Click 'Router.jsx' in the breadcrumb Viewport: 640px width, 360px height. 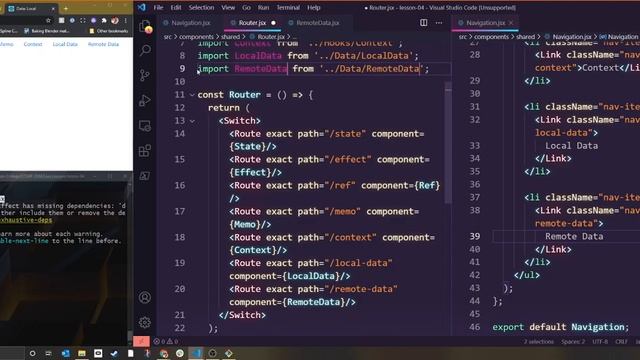[x=271, y=37]
